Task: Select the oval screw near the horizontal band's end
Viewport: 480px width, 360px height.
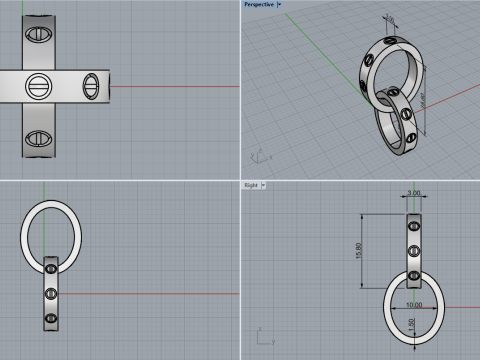Action: (91, 86)
